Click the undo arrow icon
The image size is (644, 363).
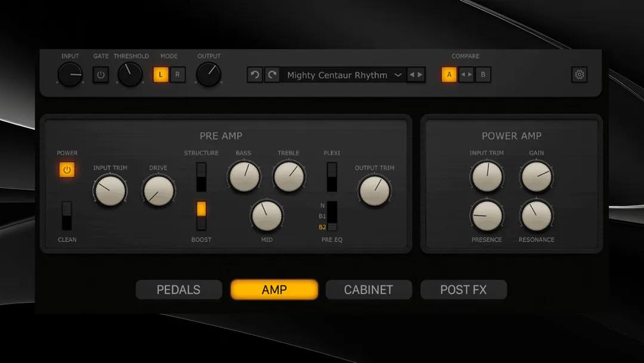pyautogui.click(x=254, y=75)
